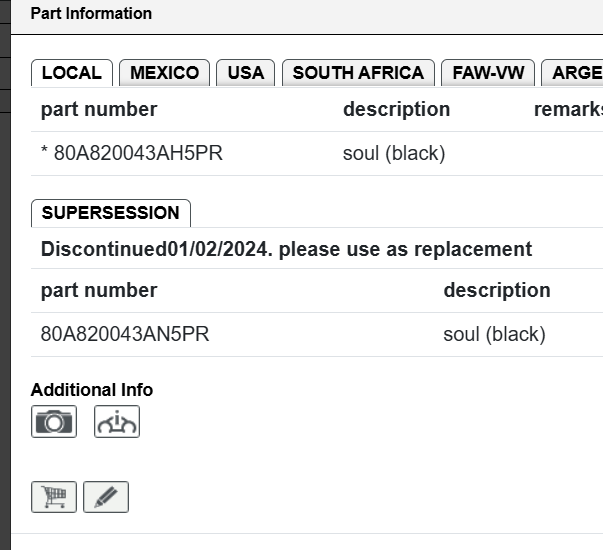Switch to SOUTH AFRICA tab
The width and height of the screenshot is (603, 550).
tap(358, 73)
